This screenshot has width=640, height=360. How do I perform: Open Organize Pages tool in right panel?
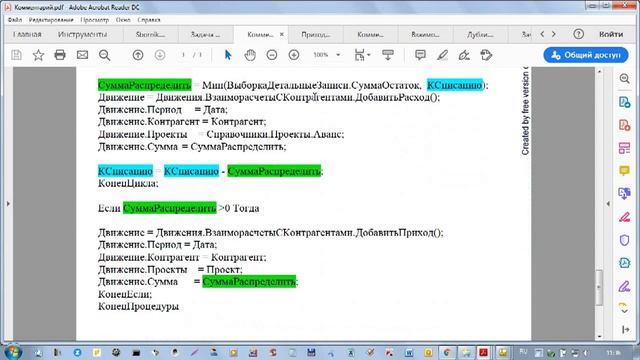point(624,148)
